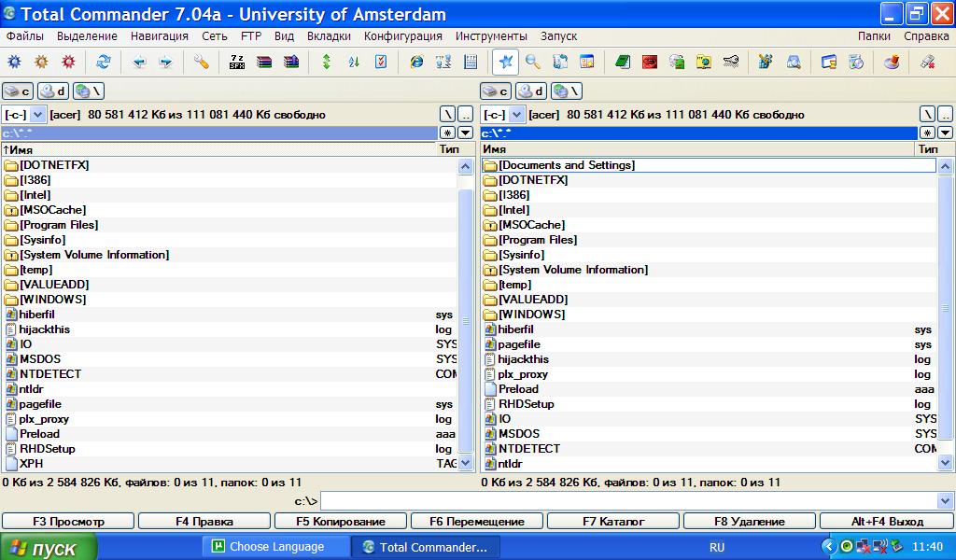Click the left panel vertical scrollbar
956x560 pixels.
[x=465, y=280]
